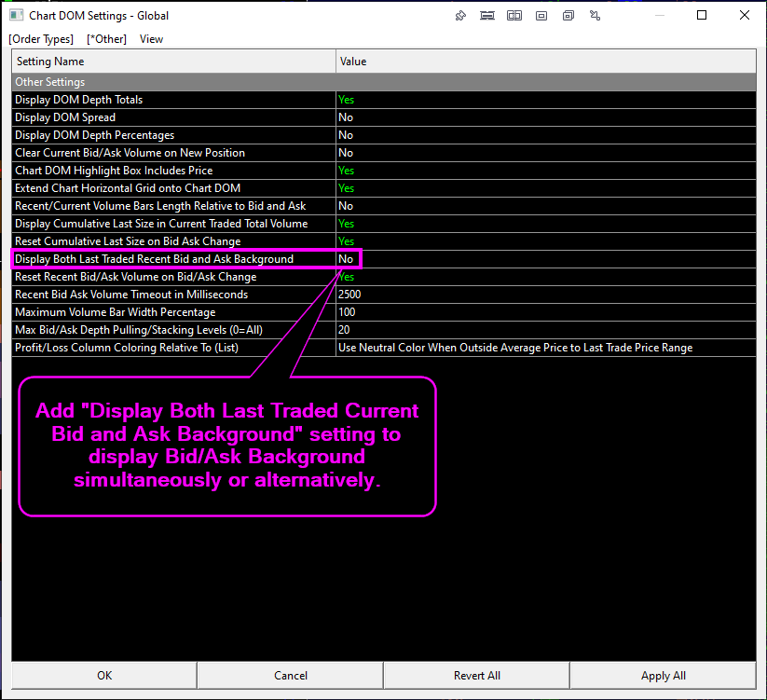Open the [*Other] menu
The height and width of the screenshot is (700, 767).
coord(106,39)
